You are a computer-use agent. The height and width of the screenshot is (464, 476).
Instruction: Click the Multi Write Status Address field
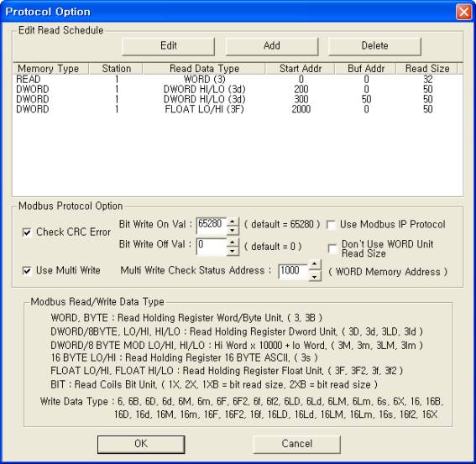tap(294, 271)
